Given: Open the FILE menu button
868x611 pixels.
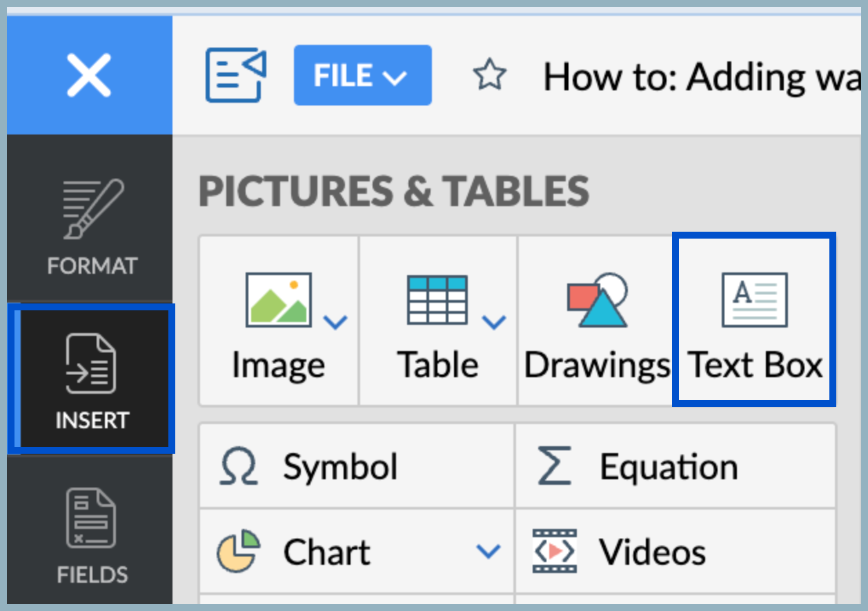Looking at the screenshot, I should click(362, 75).
